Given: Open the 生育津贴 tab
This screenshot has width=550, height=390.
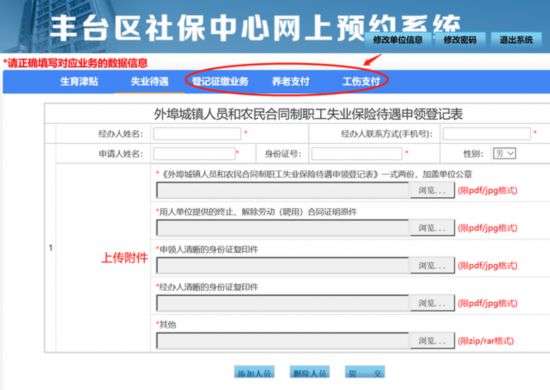Looking at the screenshot, I should click(79, 81).
